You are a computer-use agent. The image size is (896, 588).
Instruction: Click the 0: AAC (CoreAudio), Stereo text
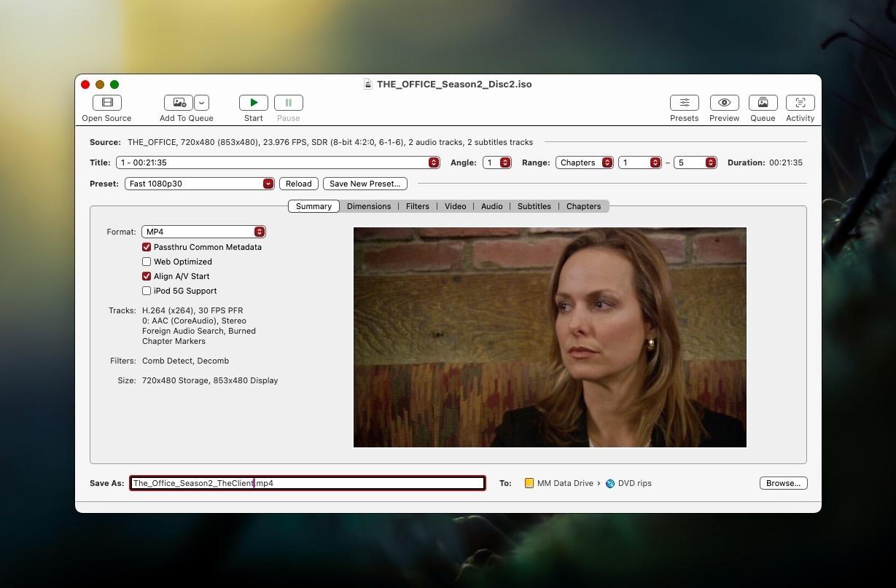click(194, 321)
